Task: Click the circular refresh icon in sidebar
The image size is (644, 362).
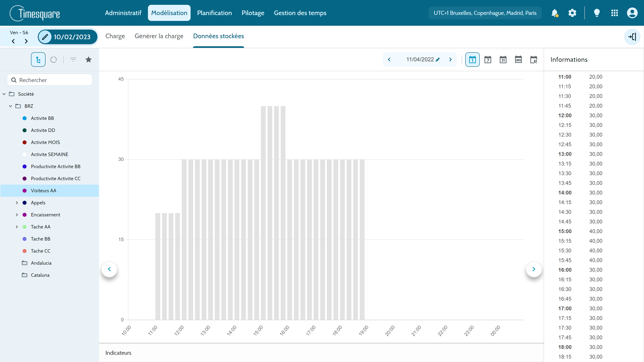Action: pyautogui.click(x=54, y=60)
